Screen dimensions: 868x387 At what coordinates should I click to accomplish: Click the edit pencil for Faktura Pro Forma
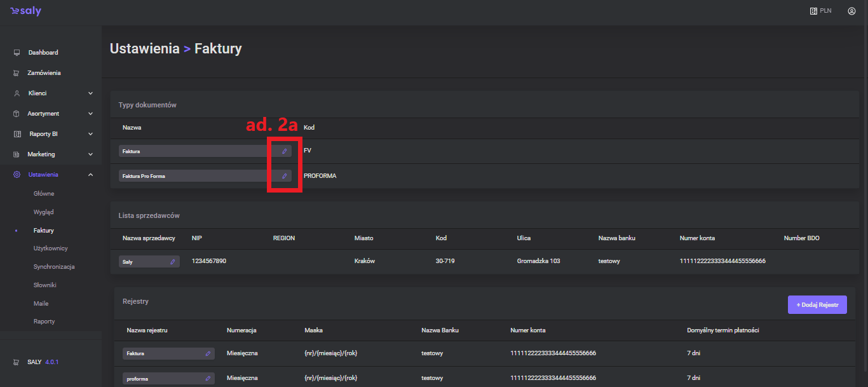[285, 176]
